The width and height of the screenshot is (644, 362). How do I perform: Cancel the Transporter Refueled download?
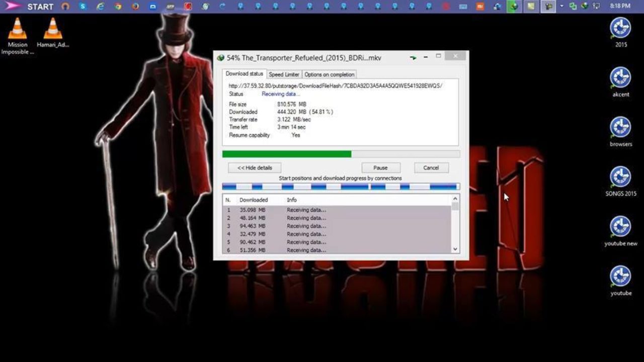click(x=431, y=168)
